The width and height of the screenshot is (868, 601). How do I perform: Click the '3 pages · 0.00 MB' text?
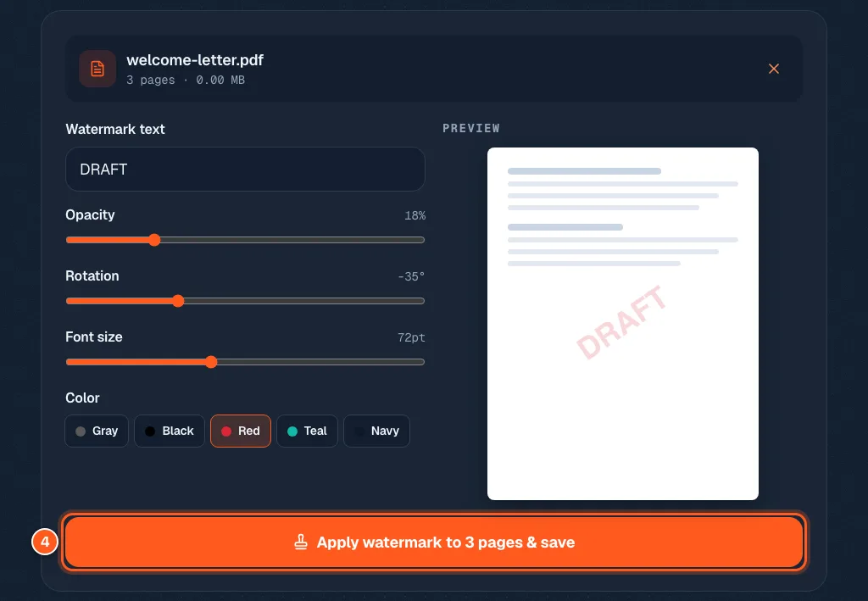(x=186, y=81)
